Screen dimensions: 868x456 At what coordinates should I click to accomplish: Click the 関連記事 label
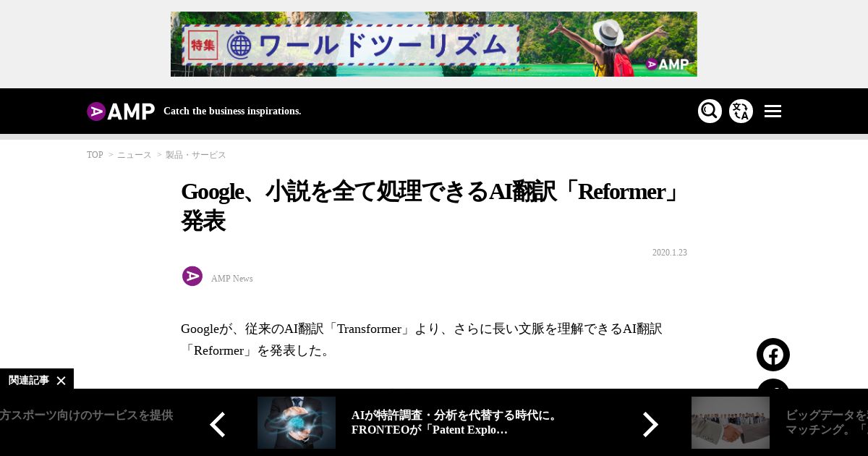(x=29, y=380)
